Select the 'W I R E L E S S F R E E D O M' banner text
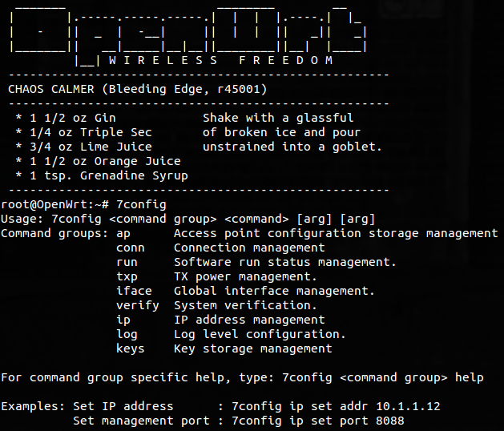Screen dimensions: 504x431 coord(221,60)
